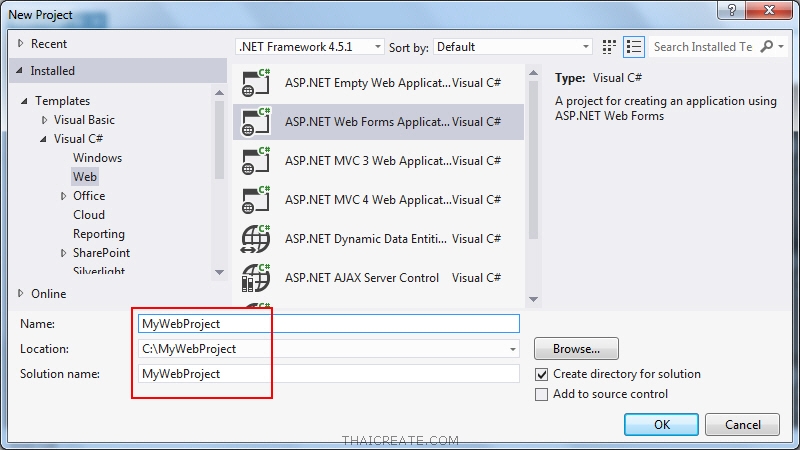Open the Location path dropdown arrow
This screenshot has height=450, width=800.
[x=512, y=349]
